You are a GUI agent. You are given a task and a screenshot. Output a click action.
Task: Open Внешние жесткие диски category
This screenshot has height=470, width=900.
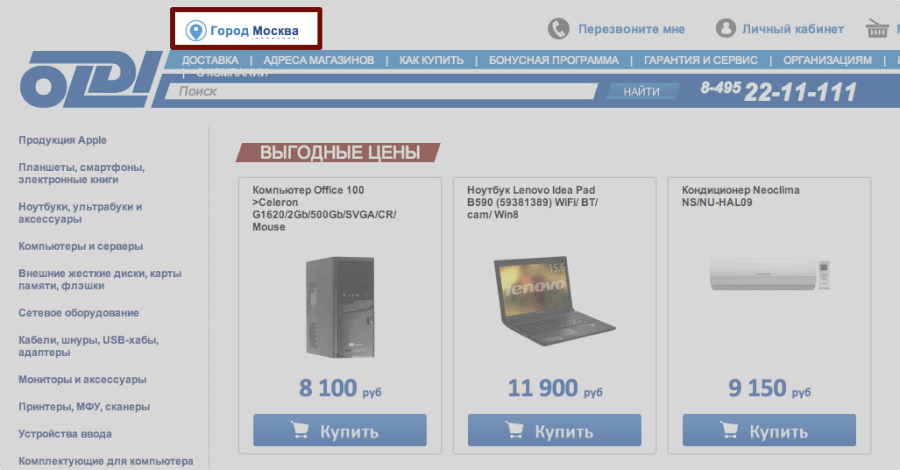point(100,279)
